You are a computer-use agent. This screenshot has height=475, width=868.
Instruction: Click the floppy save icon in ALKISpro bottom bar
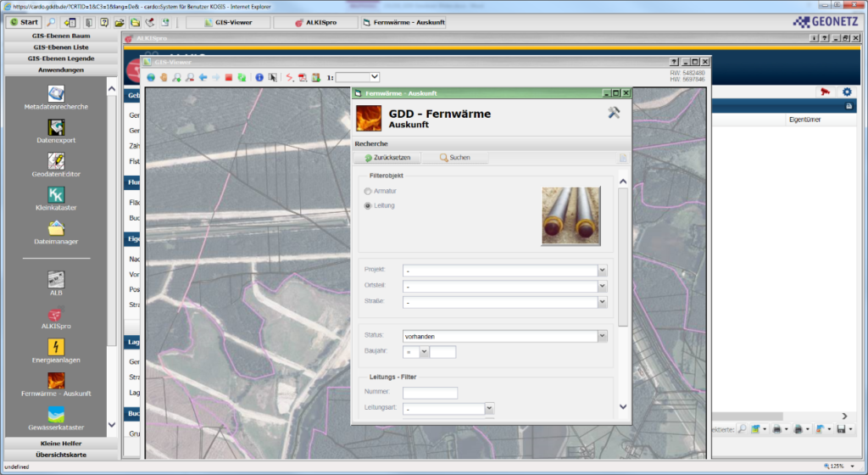tap(841, 429)
